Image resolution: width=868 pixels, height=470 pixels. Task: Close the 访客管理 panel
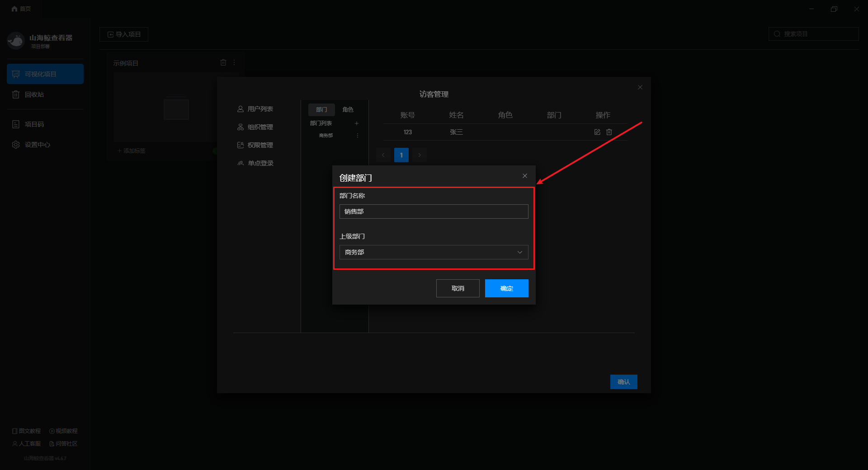tap(640, 87)
